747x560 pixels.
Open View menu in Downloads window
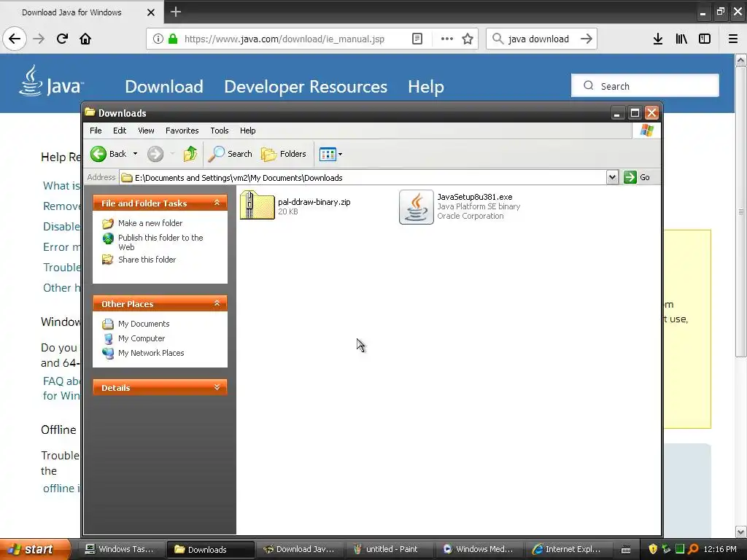point(146,131)
